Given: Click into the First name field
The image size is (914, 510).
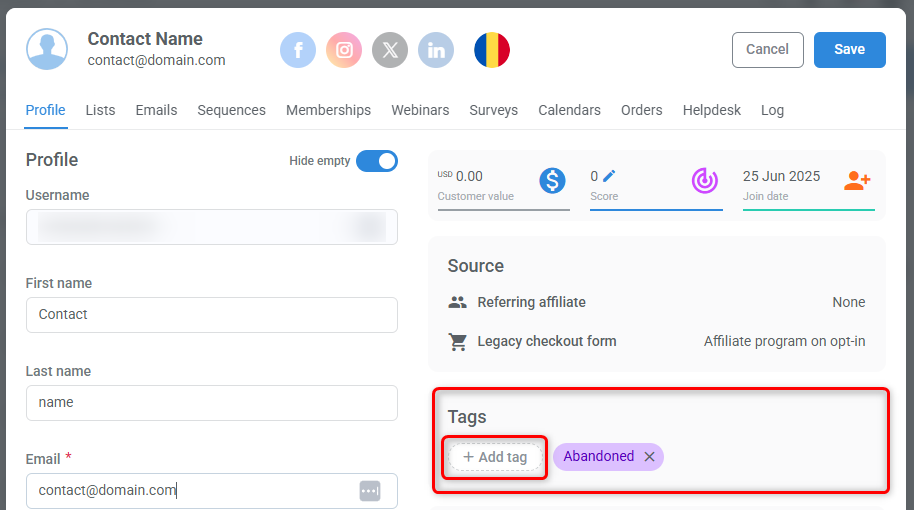Looking at the screenshot, I should click(212, 315).
